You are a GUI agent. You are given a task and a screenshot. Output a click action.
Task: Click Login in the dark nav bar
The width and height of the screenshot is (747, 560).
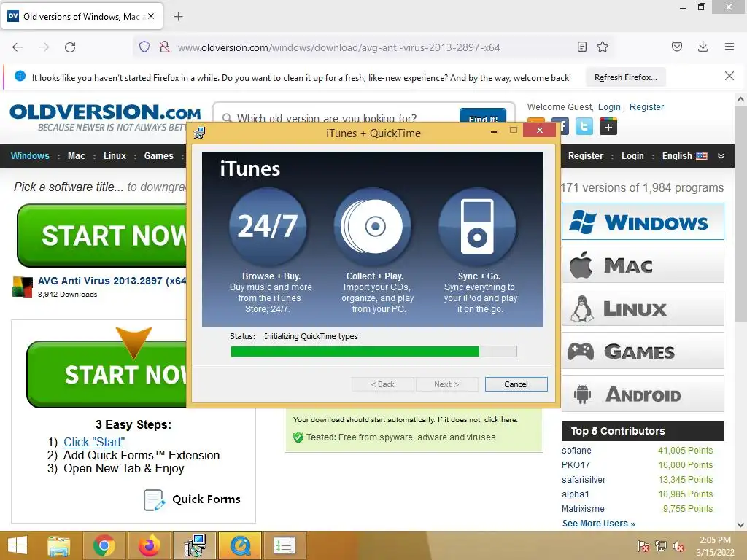632,156
